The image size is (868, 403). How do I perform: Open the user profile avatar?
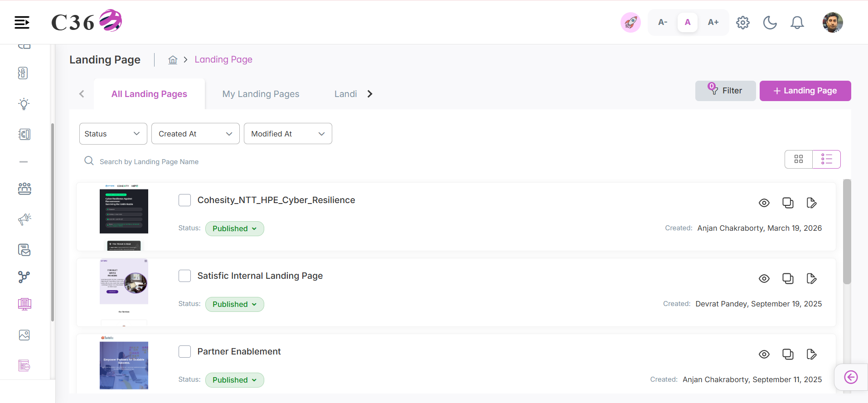tap(833, 22)
